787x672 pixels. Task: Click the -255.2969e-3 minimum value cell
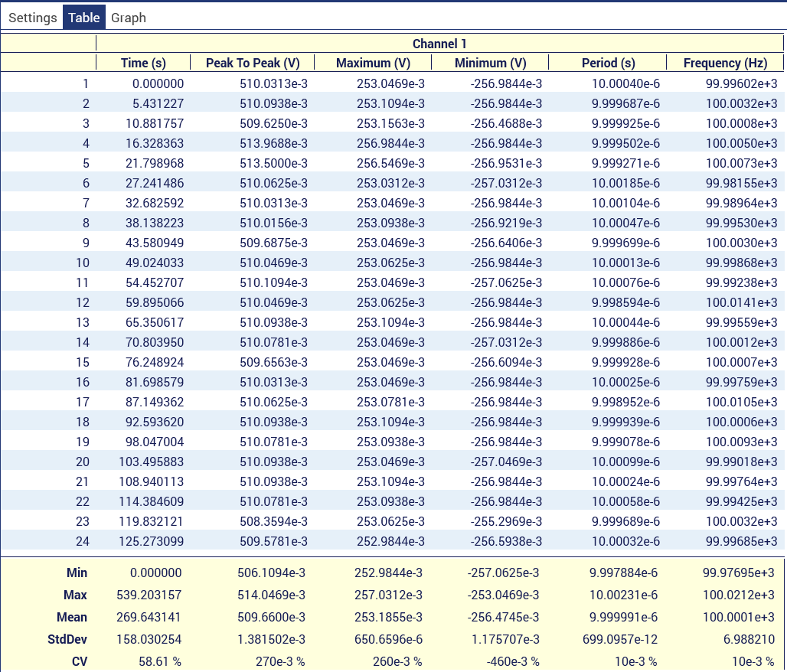tap(507, 521)
